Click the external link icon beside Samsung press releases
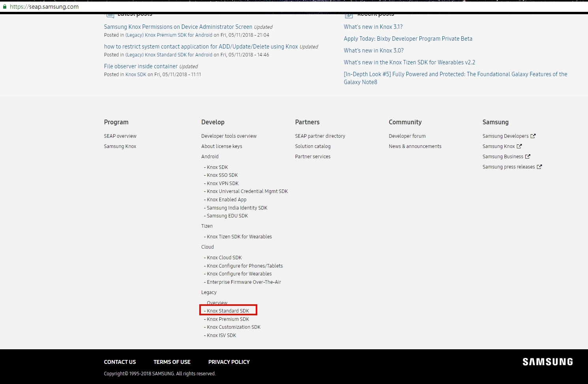Viewport: 588px width, 384px height. click(539, 167)
